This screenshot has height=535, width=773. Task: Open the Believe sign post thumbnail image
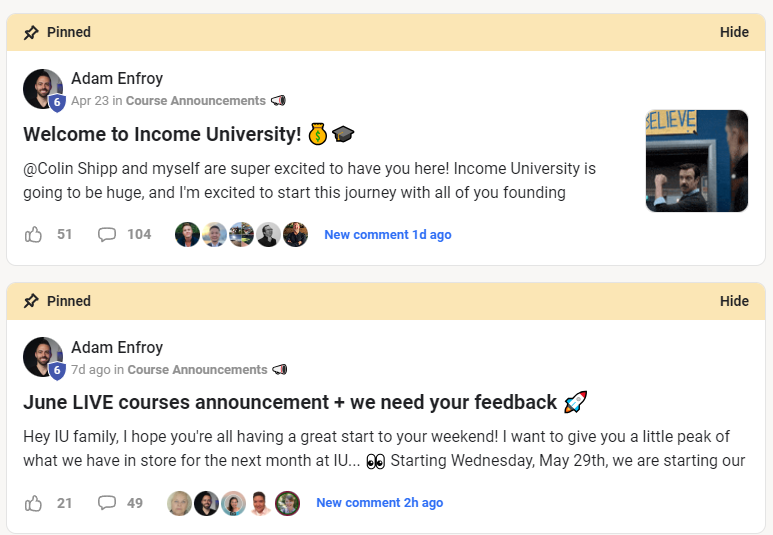697,161
